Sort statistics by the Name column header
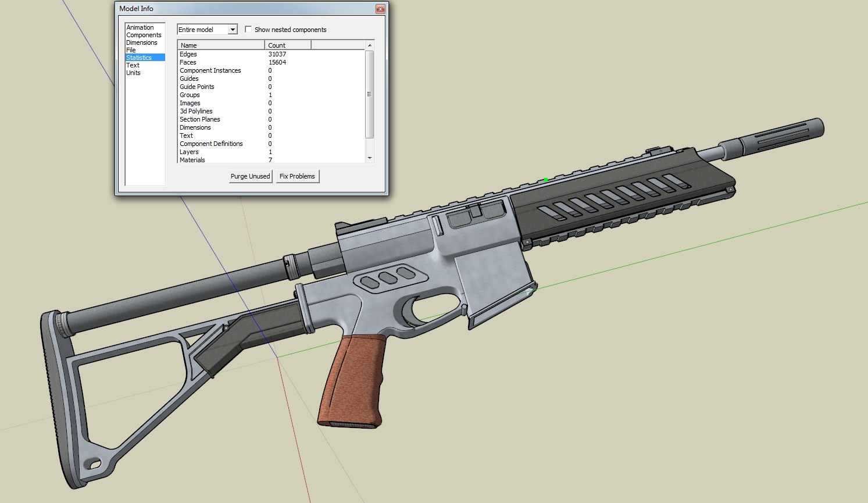 tap(221, 45)
